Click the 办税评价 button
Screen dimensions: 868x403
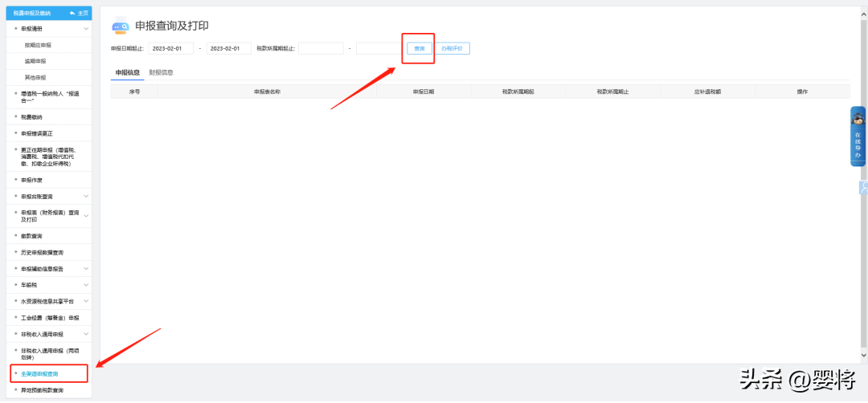(x=452, y=49)
